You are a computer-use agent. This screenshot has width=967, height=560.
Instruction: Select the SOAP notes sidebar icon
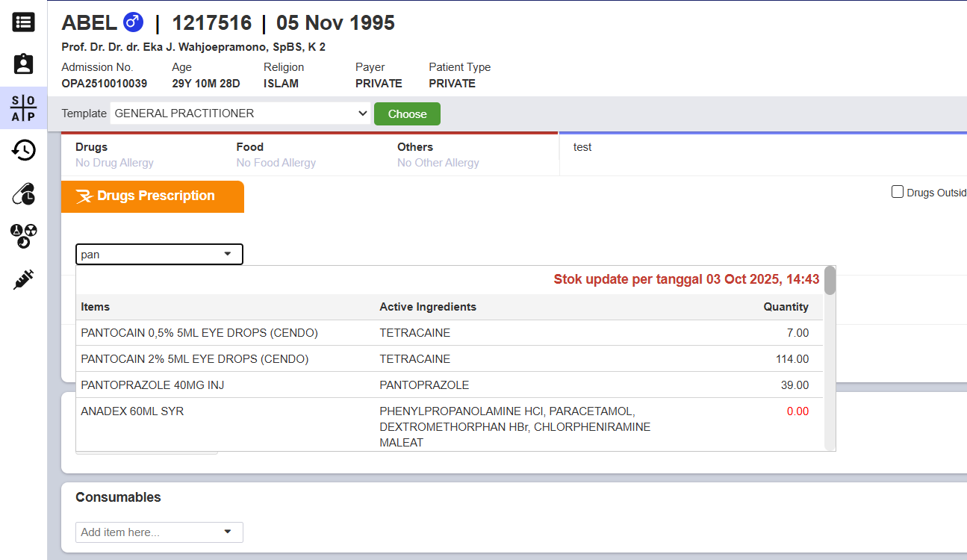[23, 108]
